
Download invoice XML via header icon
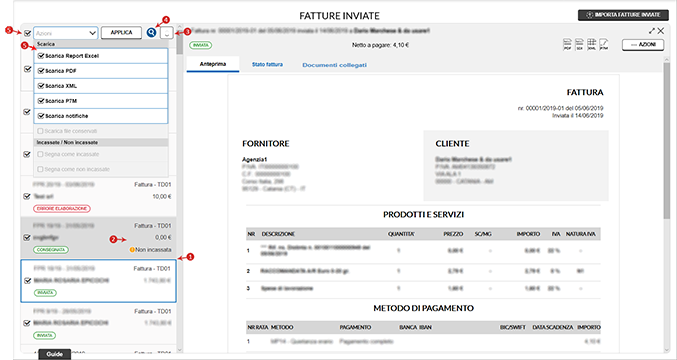point(592,44)
